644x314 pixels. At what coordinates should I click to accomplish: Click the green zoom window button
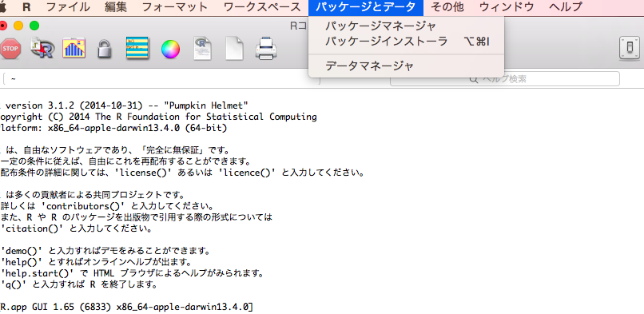(34, 26)
